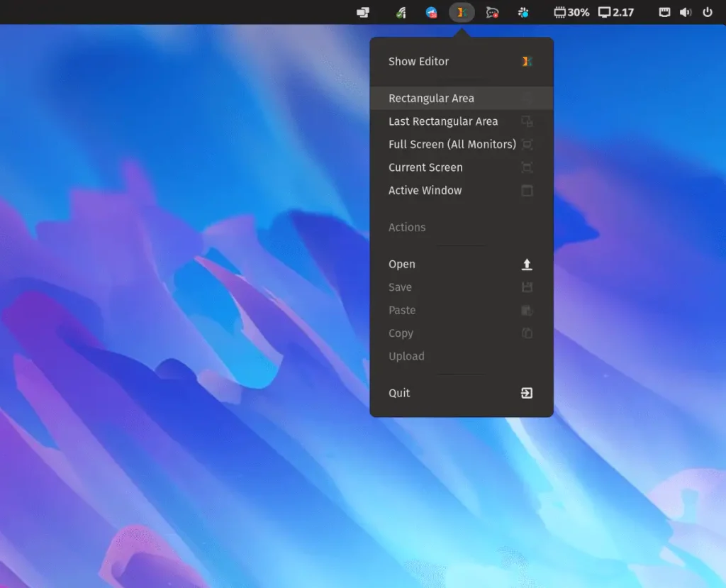Click the messaging icon with notification badge
726x588 pixels.
click(x=493, y=12)
